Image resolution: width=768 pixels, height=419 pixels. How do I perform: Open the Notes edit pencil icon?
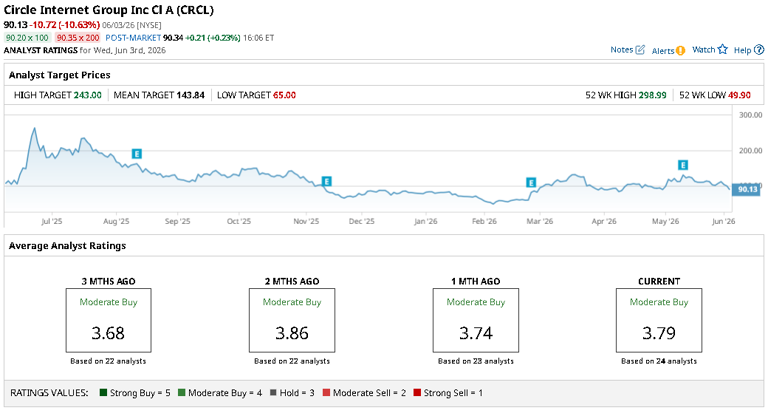coord(640,49)
